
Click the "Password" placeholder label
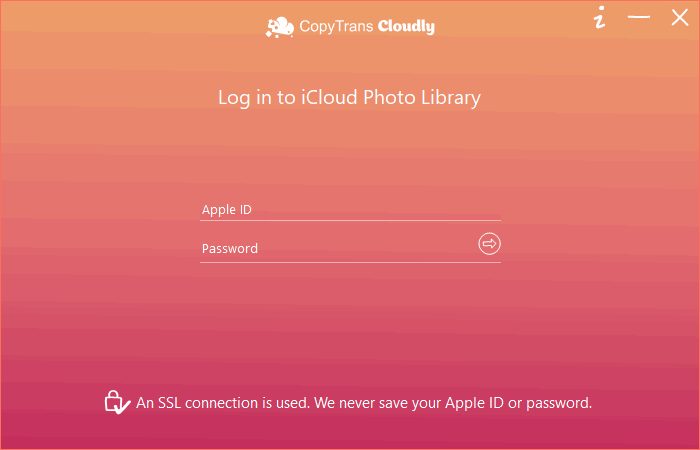(x=230, y=248)
